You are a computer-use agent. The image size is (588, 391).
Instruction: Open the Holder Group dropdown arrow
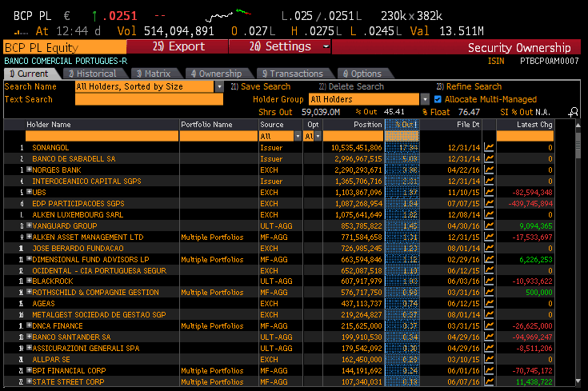pos(425,99)
